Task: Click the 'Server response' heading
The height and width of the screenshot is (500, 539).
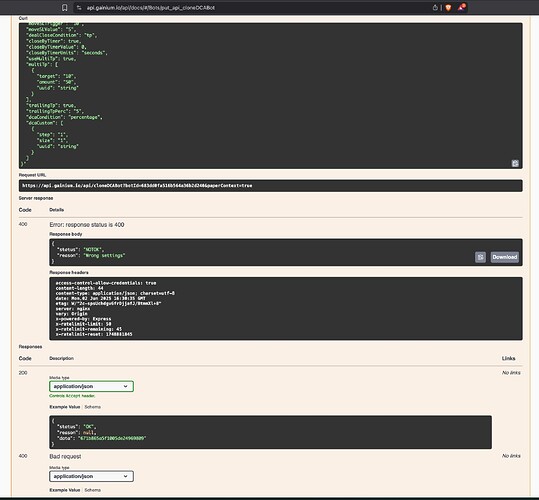Action: tap(36, 198)
